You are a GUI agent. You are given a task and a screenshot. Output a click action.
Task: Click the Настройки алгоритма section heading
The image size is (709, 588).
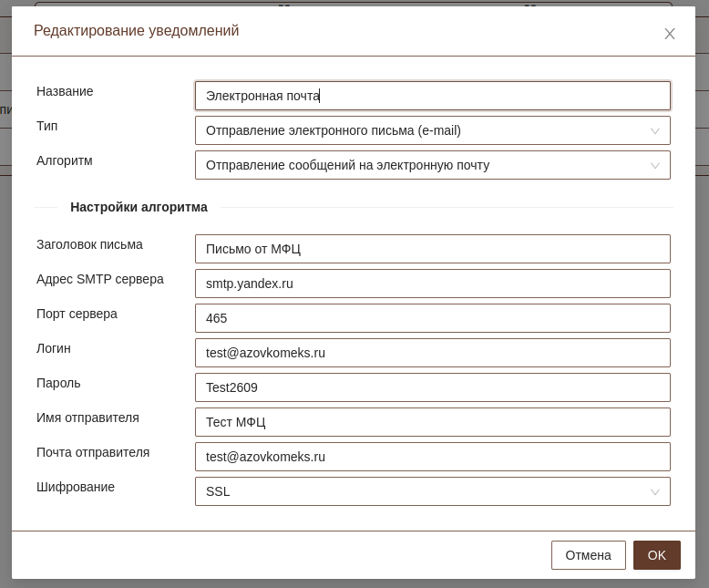point(139,207)
